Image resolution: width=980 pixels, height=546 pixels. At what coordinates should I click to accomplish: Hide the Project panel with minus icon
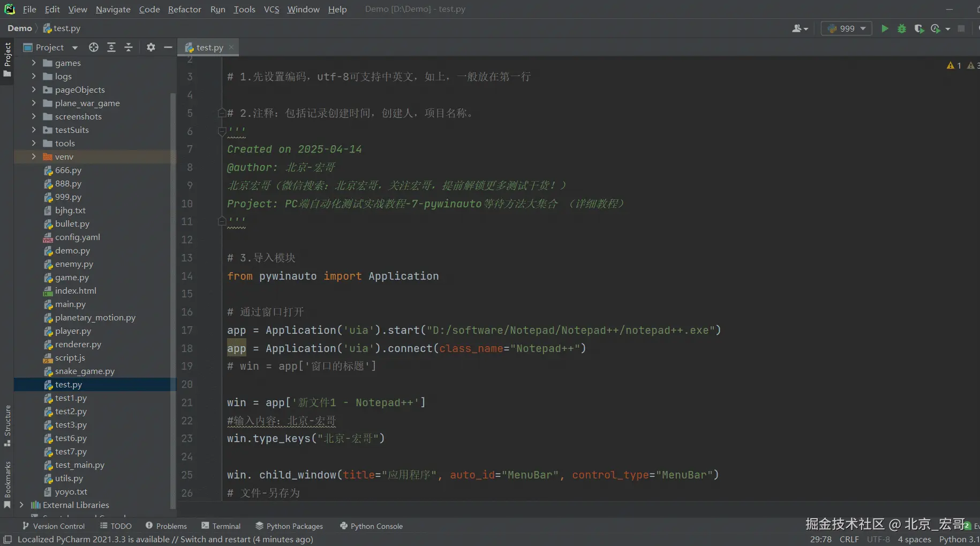tap(168, 47)
